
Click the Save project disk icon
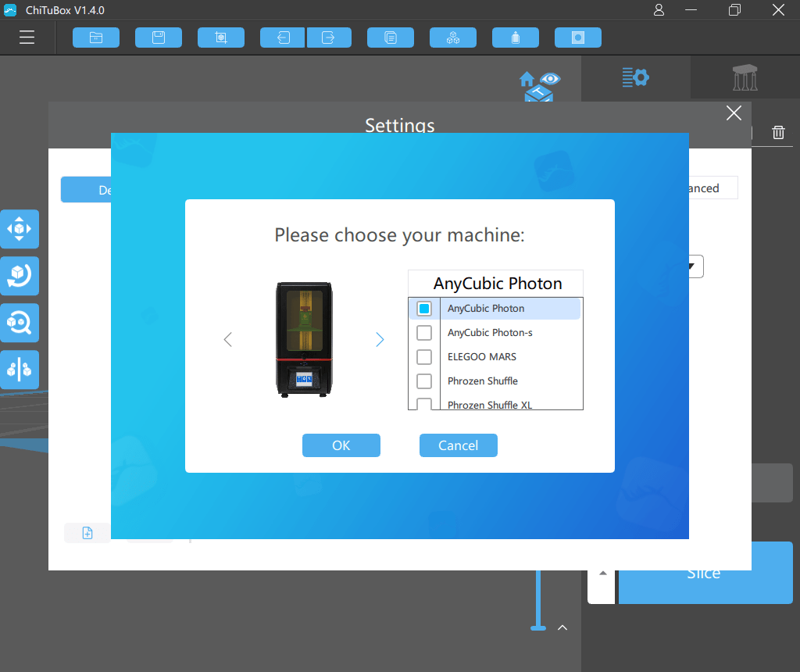tap(159, 38)
